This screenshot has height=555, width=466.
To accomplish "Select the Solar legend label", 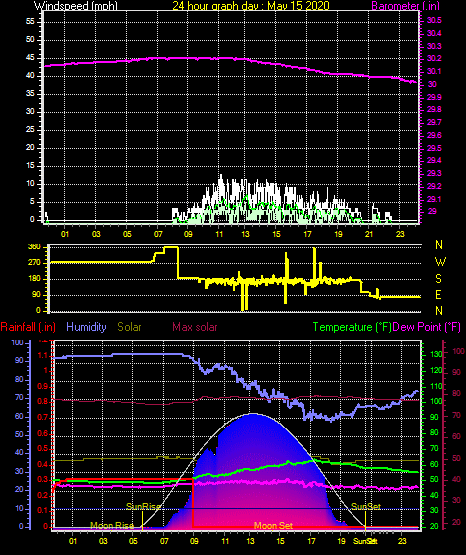I will point(129,327).
